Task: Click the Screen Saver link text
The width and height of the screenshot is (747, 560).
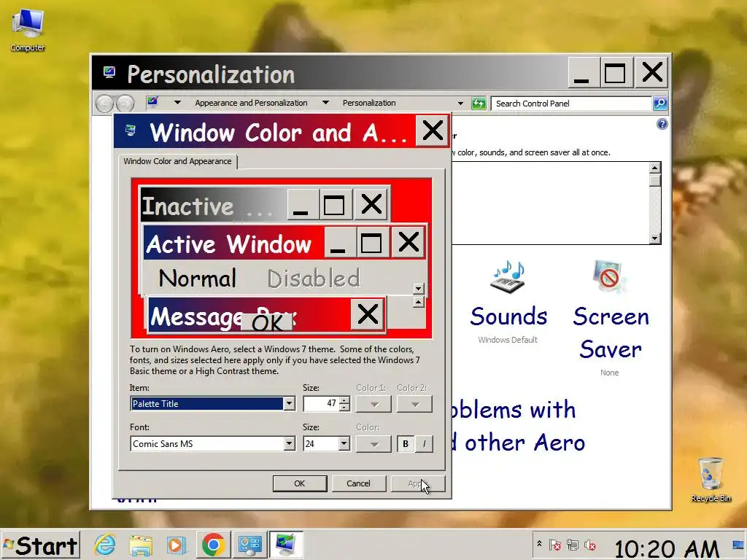Action: [611, 332]
